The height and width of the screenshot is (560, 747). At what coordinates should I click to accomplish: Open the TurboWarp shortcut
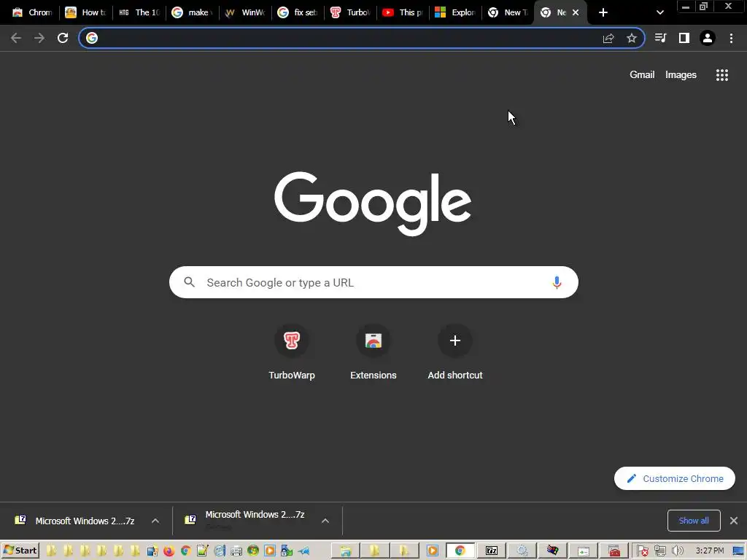pos(292,352)
